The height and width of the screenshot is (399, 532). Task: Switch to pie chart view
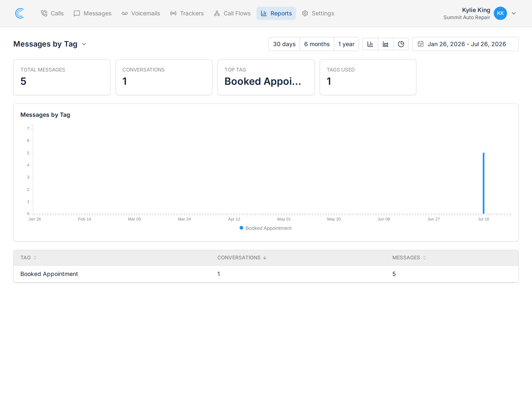tap(401, 44)
